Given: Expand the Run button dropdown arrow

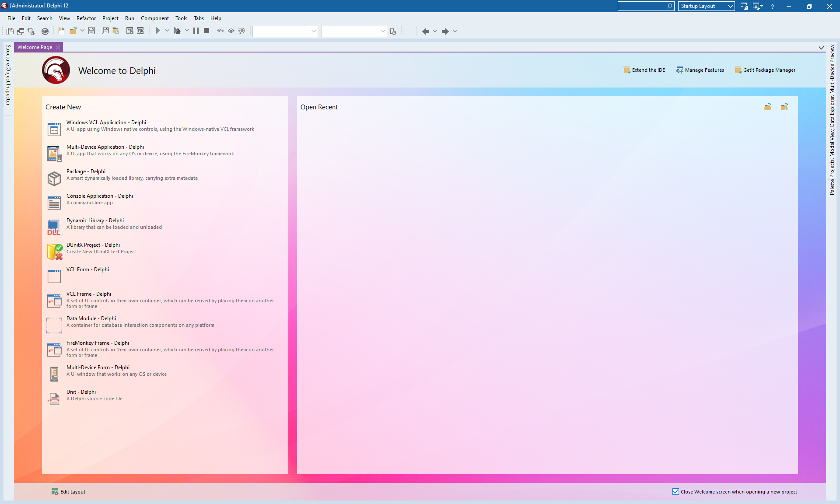Looking at the screenshot, I should click(x=167, y=31).
